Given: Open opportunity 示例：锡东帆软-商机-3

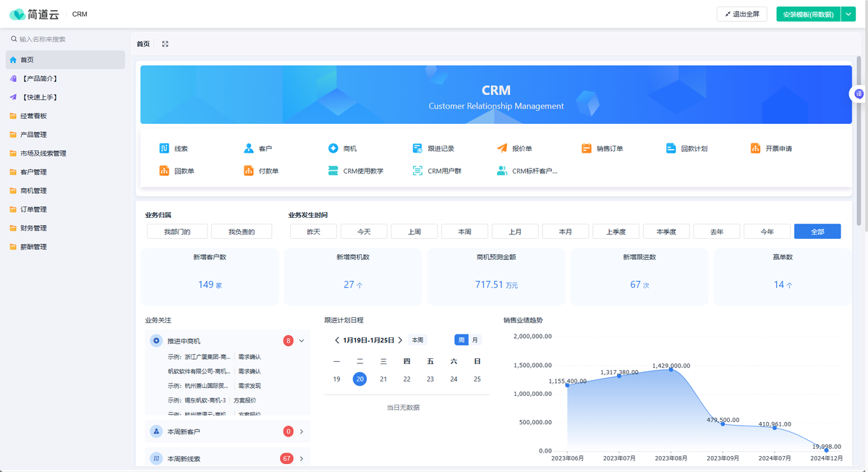Looking at the screenshot, I should [197, 400].
